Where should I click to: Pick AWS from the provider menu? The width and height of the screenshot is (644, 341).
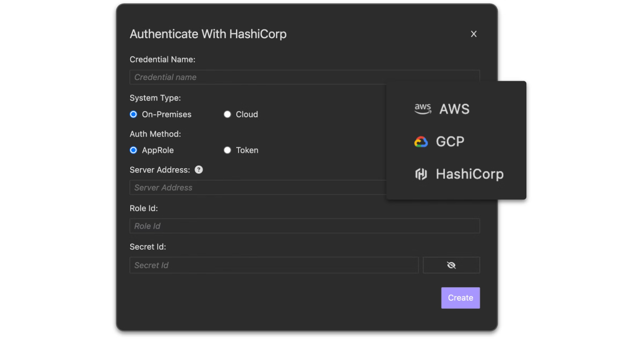pyautogui.click(x=454, y=109)
